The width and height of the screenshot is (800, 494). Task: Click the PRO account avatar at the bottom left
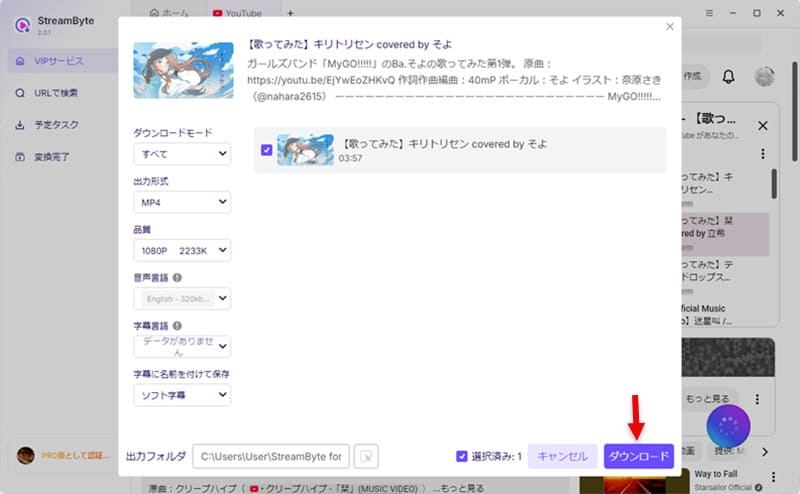pos(26,455)
